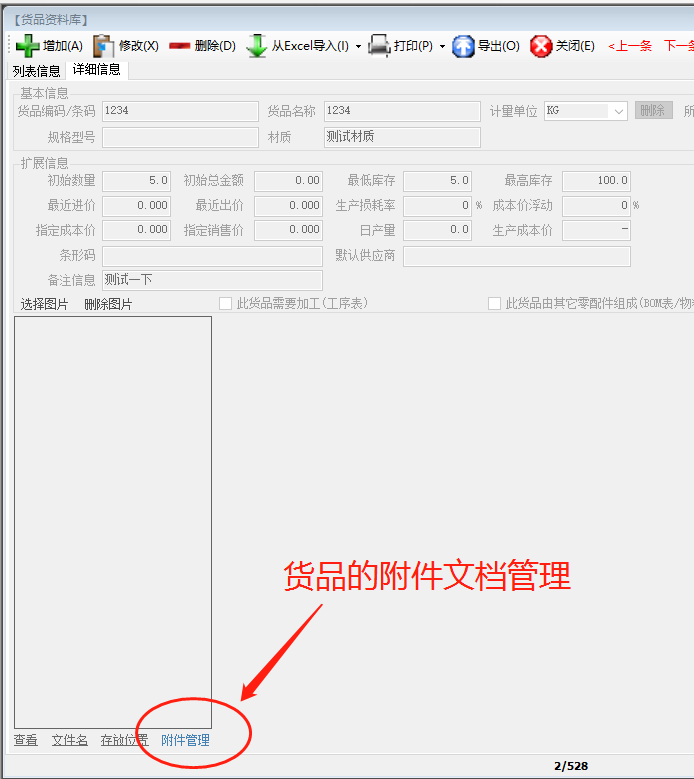Click the blue Export (导出) arrow icon
The height and width of the screenshot is (779, 694).
click(463, 46)
